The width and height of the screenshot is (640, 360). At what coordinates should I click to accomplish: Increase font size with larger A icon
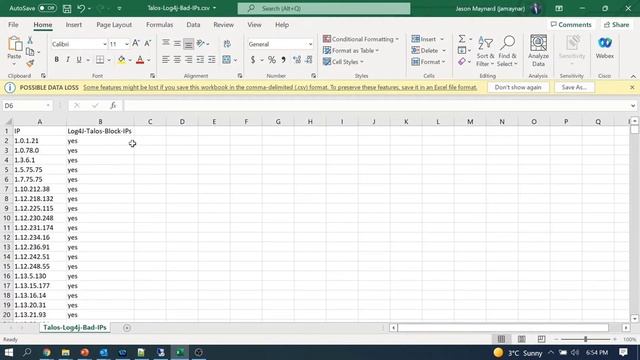(136, 43)
